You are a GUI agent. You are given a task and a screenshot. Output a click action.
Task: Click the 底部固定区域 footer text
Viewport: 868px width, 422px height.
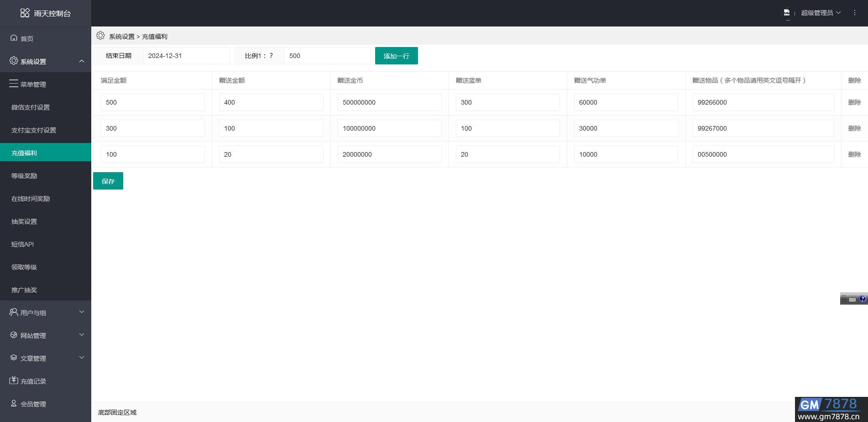click(x=117, y=412)
